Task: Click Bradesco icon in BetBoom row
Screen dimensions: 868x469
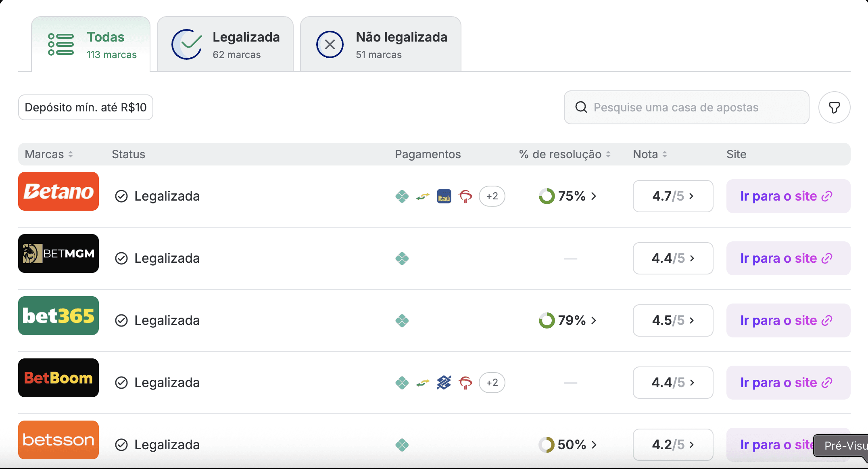Action: 465,383
